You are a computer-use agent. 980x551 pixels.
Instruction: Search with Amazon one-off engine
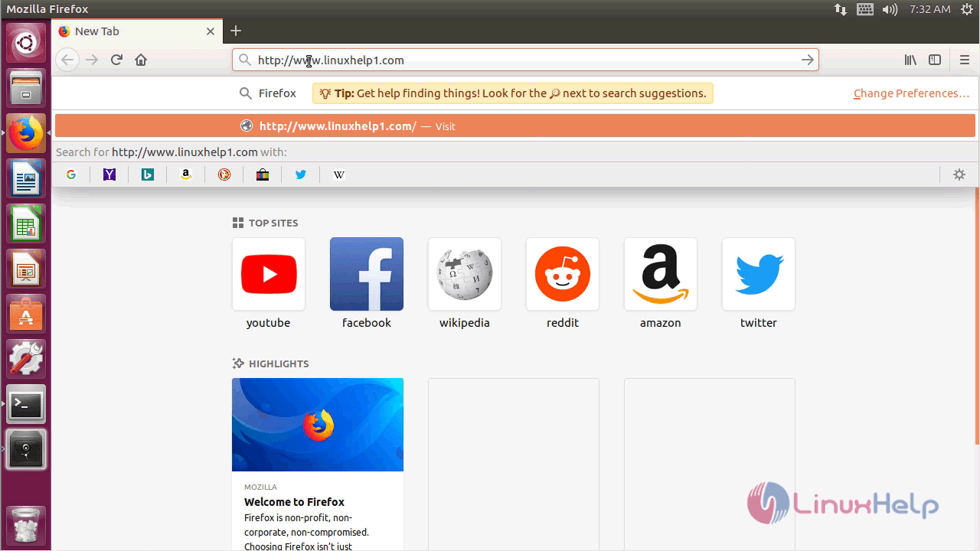(x=186, y=174)
